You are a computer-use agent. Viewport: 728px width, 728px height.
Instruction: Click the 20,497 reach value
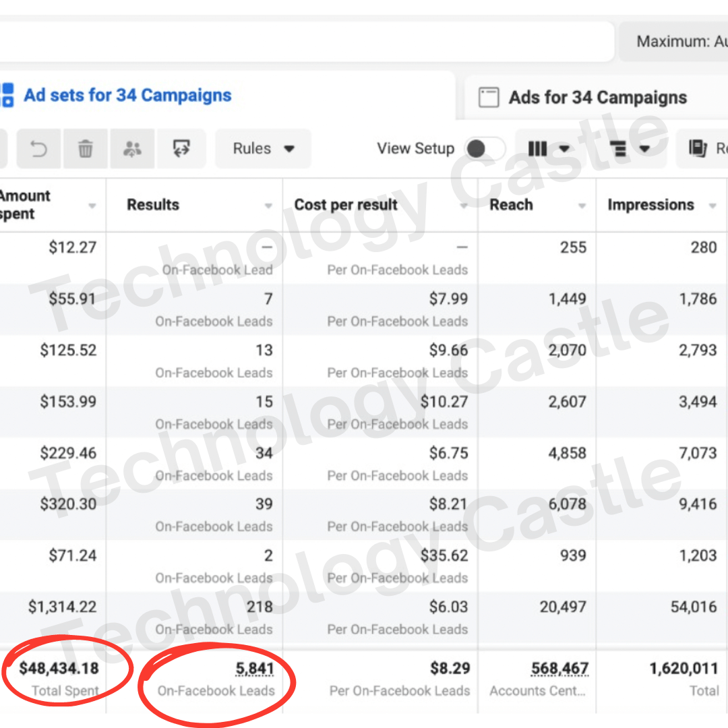tap(563, 607)
